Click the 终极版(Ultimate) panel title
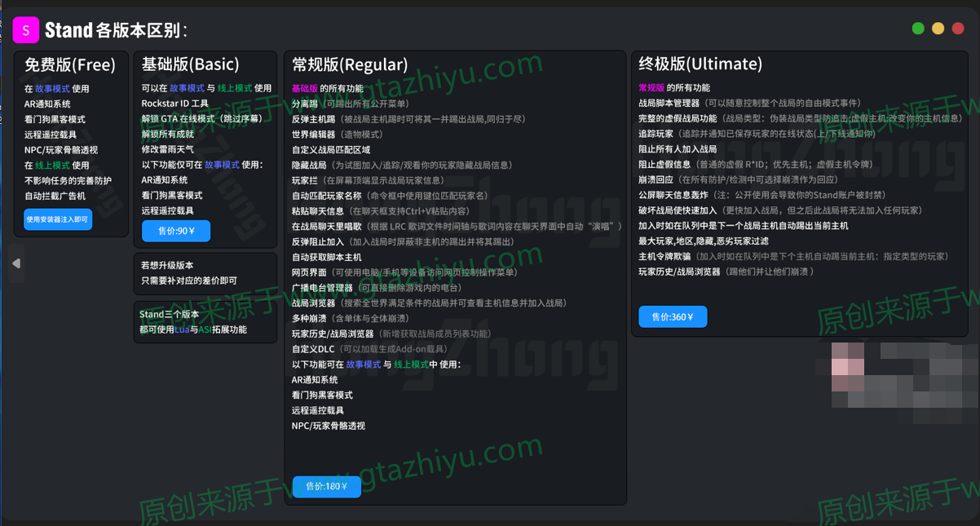 (x=700, y=64)
